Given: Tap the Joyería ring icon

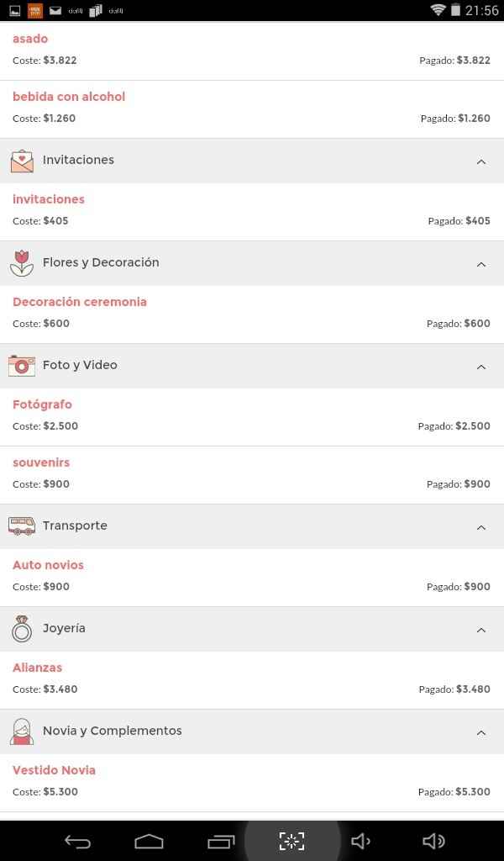Looking at the screenshot, I should pyautogui.click(x=22, y=629).
